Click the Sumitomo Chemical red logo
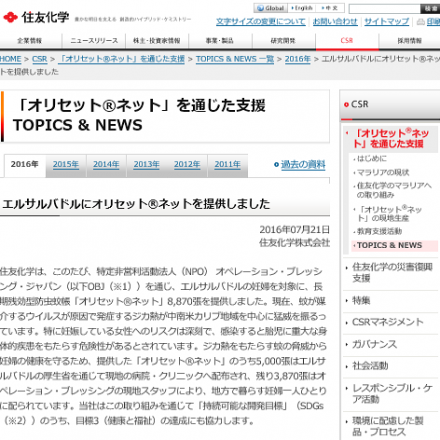The width and height of the screenshot is (440, 440). [x=10, y=17]
